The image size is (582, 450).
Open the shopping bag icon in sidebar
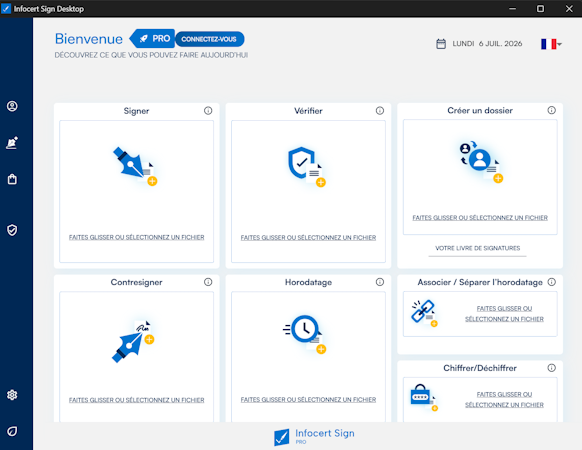(12, 179)
